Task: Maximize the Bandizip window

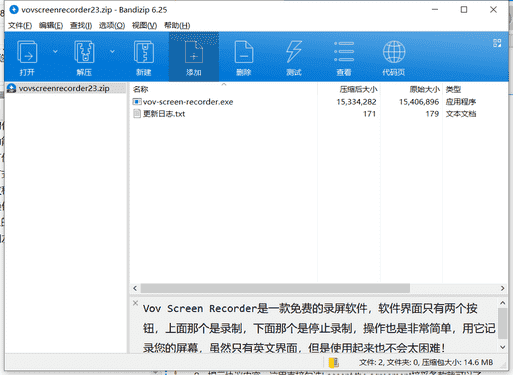Action: (x=464, y=10)
